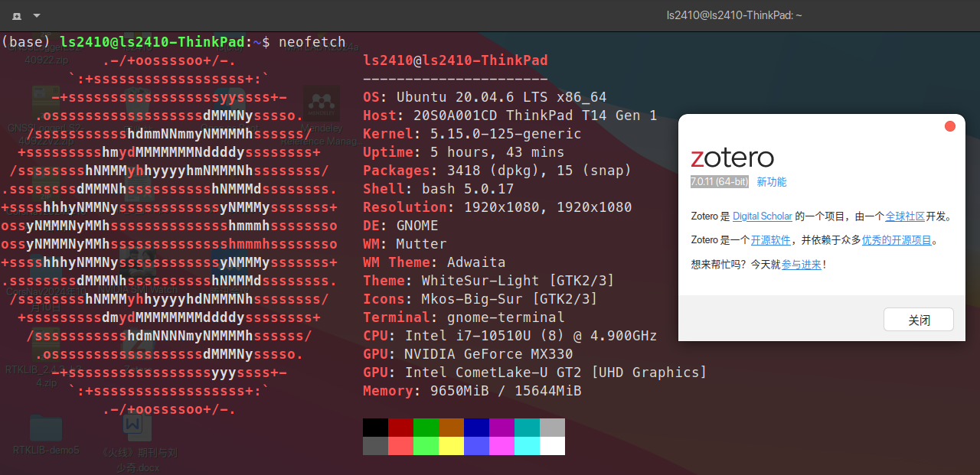Select the Mendeley Reference Manager desktop icon
The width and height of the screenshot is (980, 475).
click(322, 115)
